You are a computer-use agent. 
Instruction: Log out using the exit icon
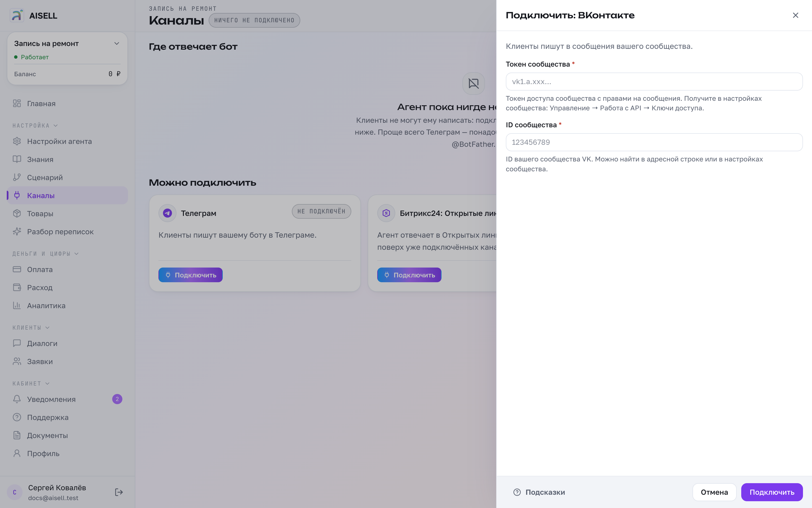click(x=119, y=492)
